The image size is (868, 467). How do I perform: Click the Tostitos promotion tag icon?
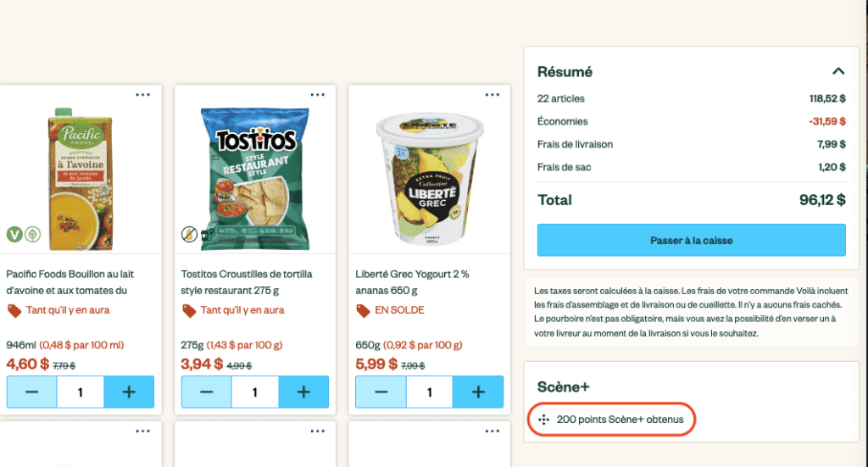tap(189, 310)
